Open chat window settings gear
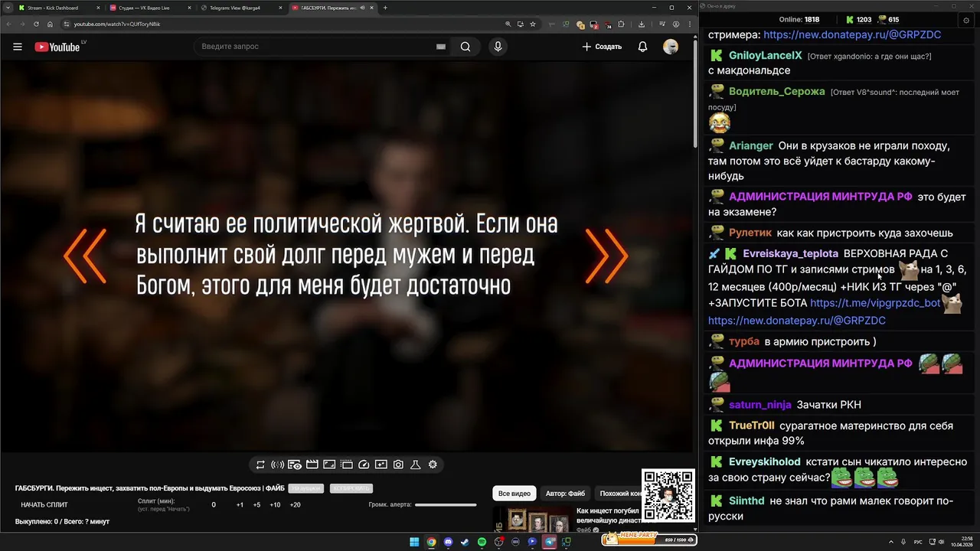The width and height of the screenshot is (980, 551). tap(965, 20)
